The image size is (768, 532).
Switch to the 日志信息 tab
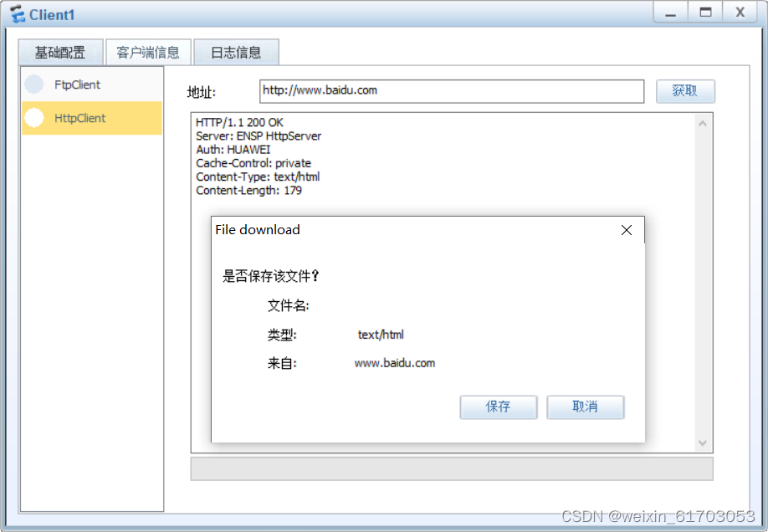(x=236, y=52)
